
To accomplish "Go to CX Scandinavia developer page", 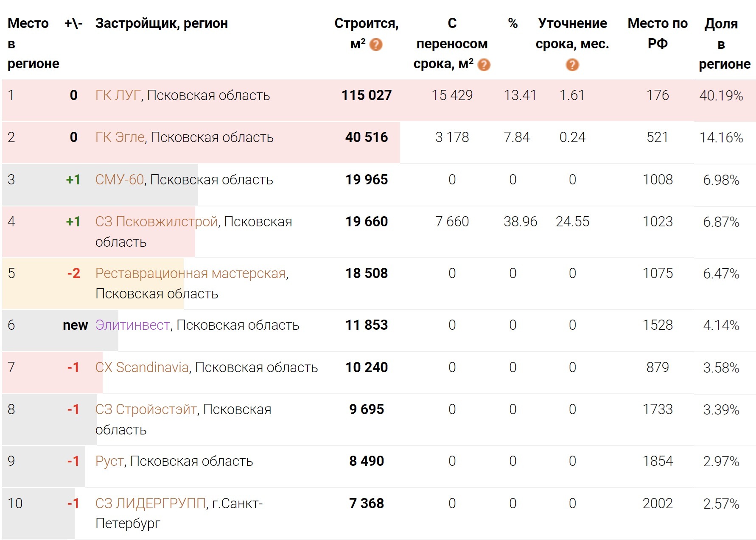I will point(142,367).
